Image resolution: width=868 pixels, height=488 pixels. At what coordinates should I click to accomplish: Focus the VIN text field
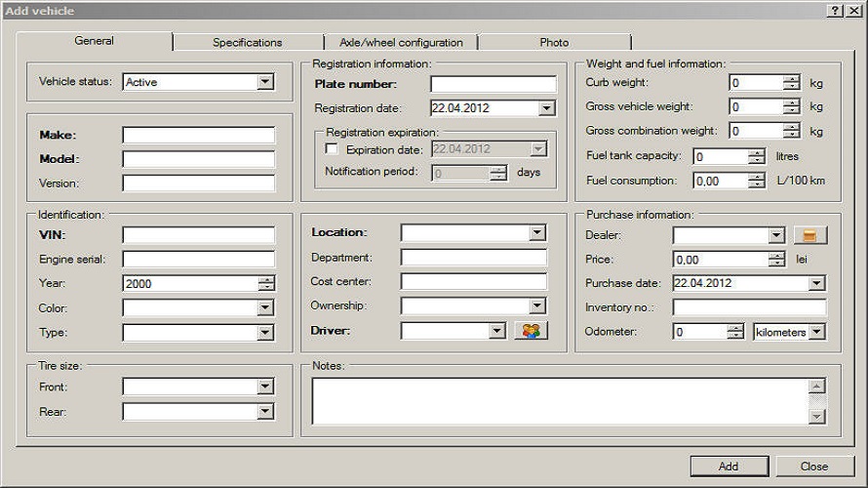point(198,234)
